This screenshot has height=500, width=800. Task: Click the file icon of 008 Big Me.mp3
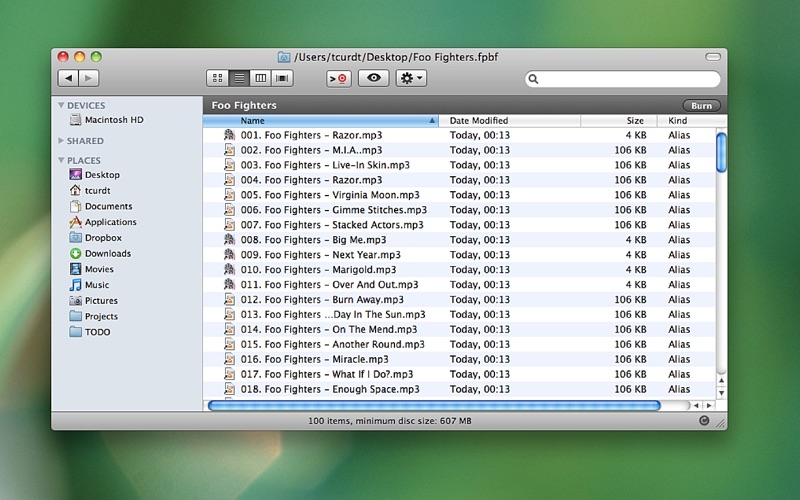click(x=230, y=239)
